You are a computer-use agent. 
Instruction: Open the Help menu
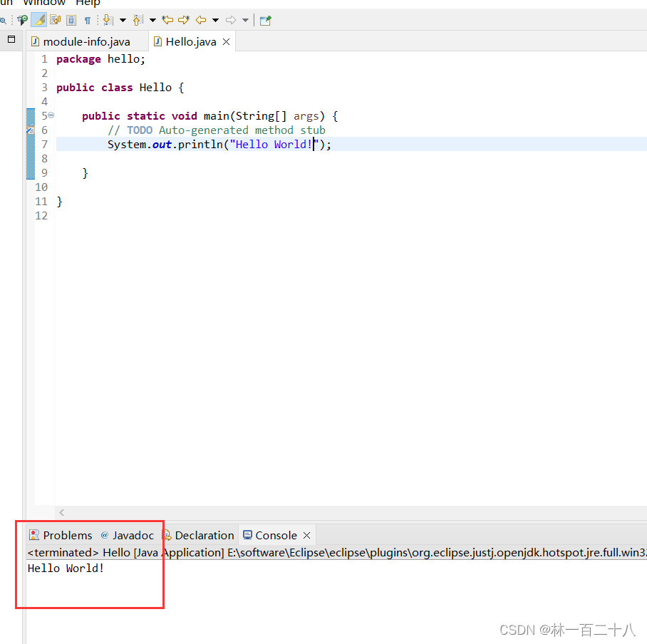tap(88, 2)
